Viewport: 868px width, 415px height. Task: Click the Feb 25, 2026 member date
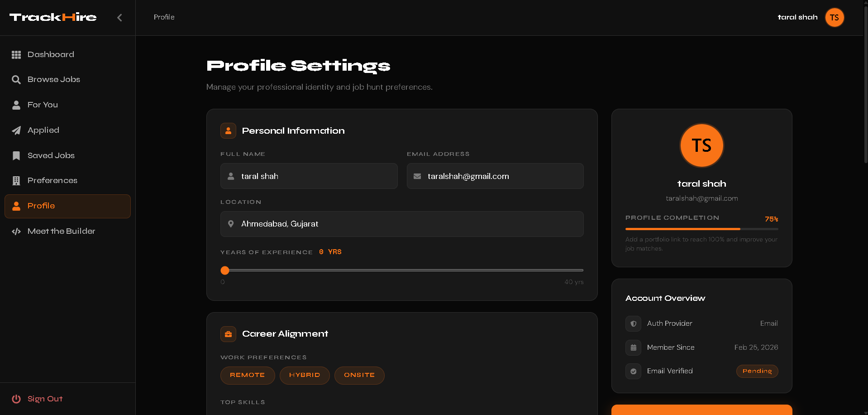(x=756, y=347)
